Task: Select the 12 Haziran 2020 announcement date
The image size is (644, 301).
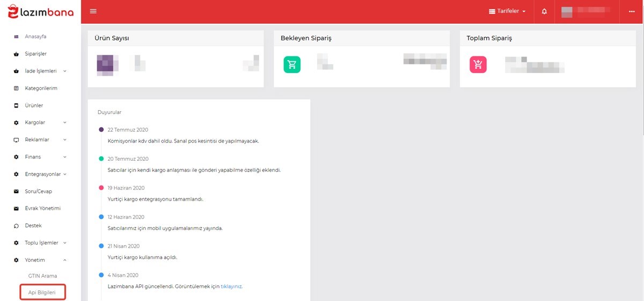Action: tap(126, 217)
